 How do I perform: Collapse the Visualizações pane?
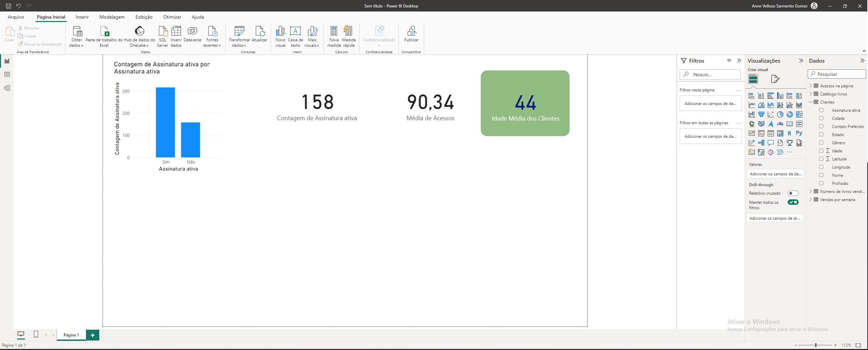(801, 61)
